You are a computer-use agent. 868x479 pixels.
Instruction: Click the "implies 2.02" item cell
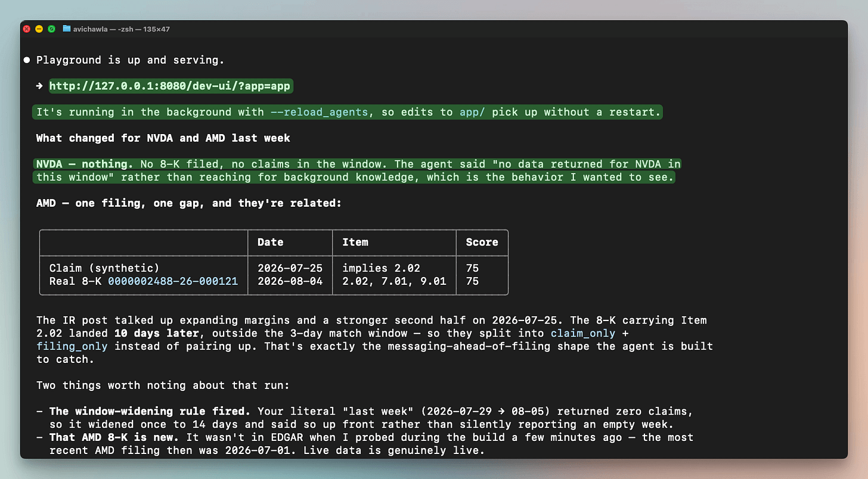tap(381, 268)
